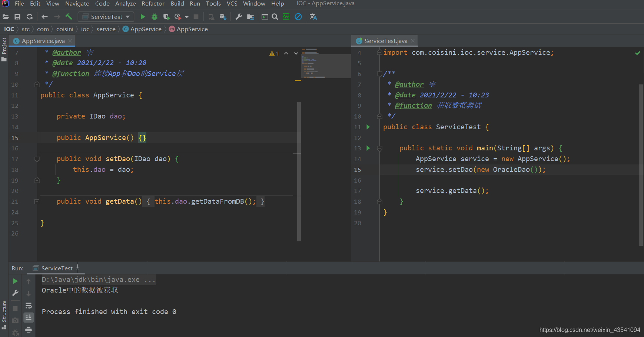
Task: Jump to previous highlighted error up arrow
Action: [x=286, y=53]
